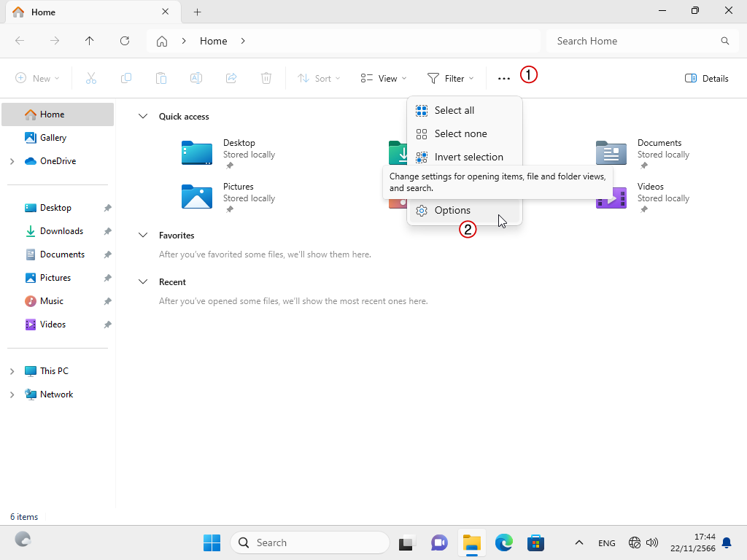747x560 pixels.
Task: Choose Options from the menu
Action: [x=452, y=210]
